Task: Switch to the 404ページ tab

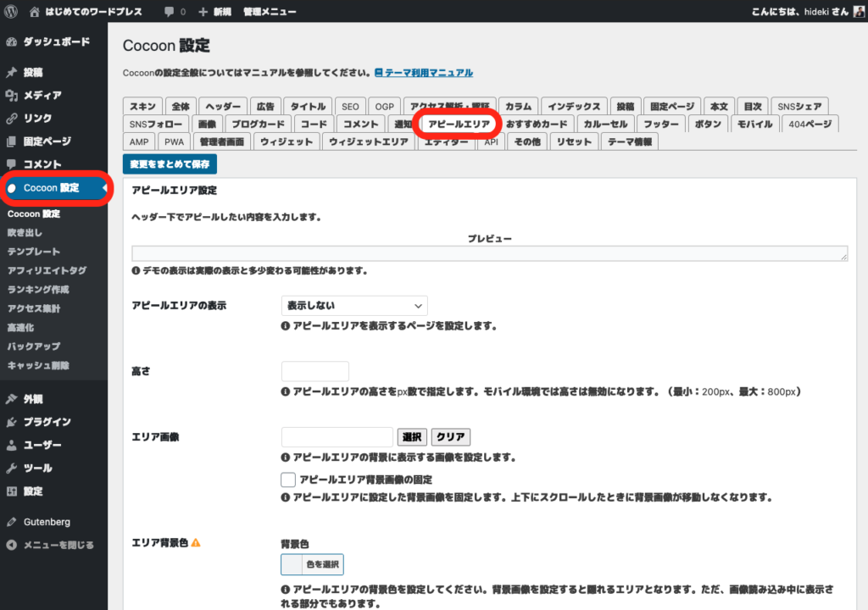Action: 810,124
